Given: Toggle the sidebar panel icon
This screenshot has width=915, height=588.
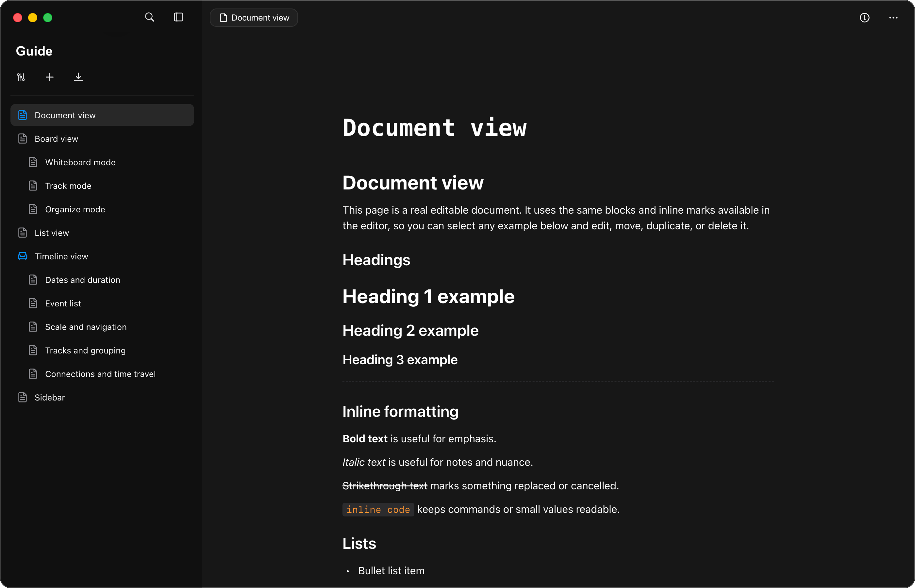Looking at the screenshot, I should pos(178,17).
